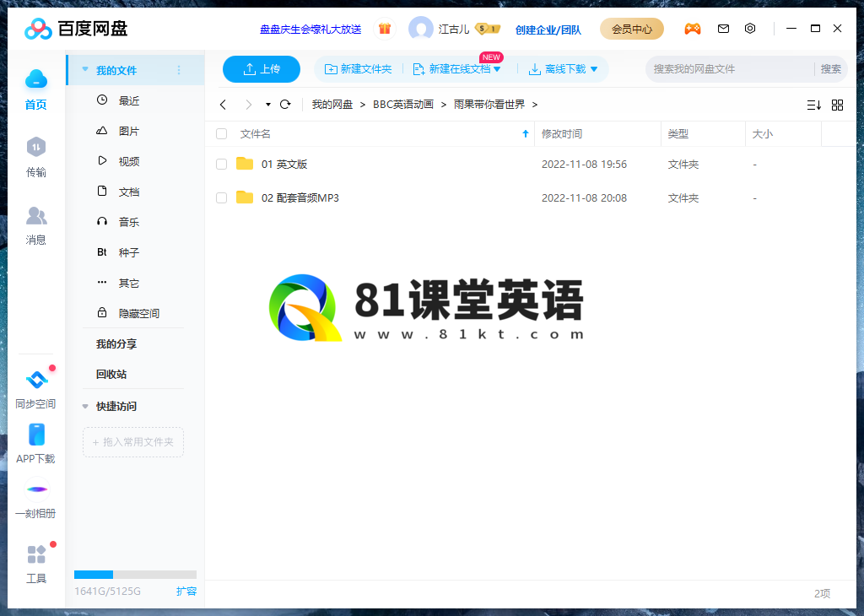Click the 类型 column header
The height and width of the screenshot is (616, 864).
click(x=703, y=134)
